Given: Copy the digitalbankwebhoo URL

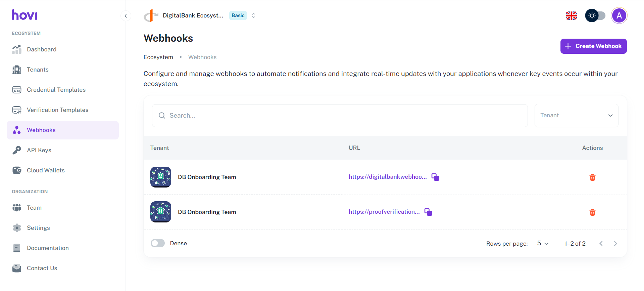Looking at the screenshot, I should tap(435, 177).
